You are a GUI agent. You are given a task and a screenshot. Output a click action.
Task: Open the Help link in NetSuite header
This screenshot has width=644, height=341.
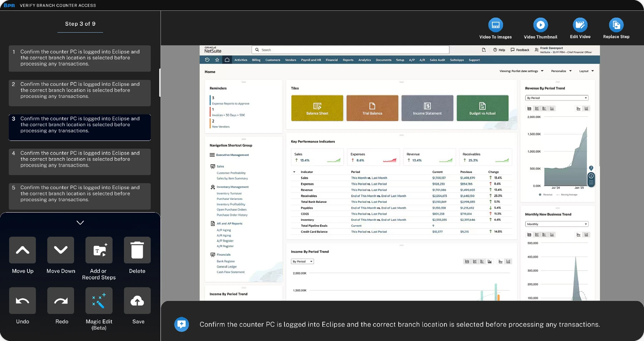point(499,50)
